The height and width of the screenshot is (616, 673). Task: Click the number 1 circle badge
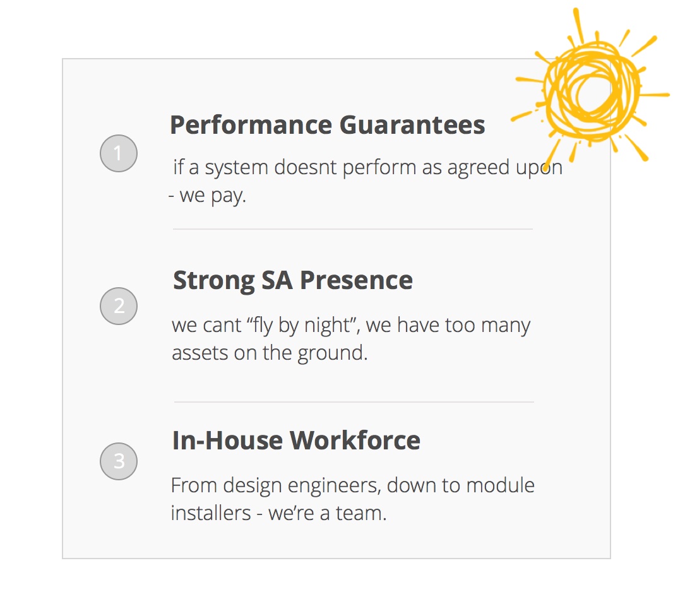[x=119, y=153]
